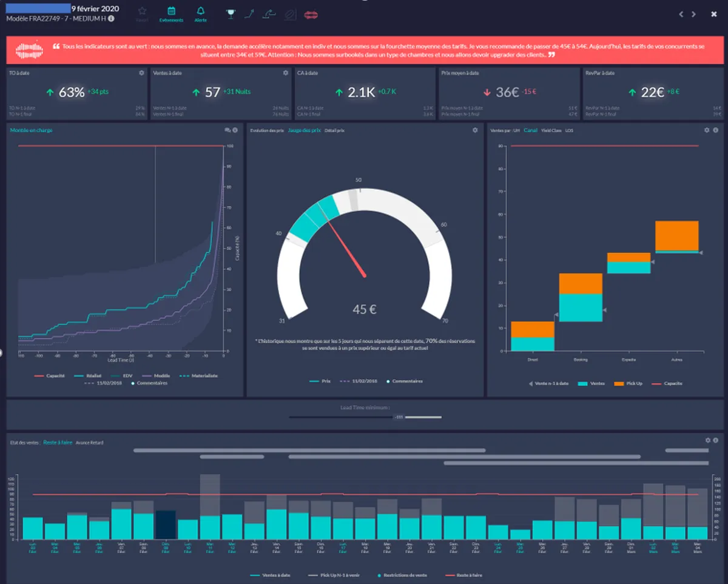Click the Favori star icon
Viewport: 728px width, 584px height.
pos(141,12)
